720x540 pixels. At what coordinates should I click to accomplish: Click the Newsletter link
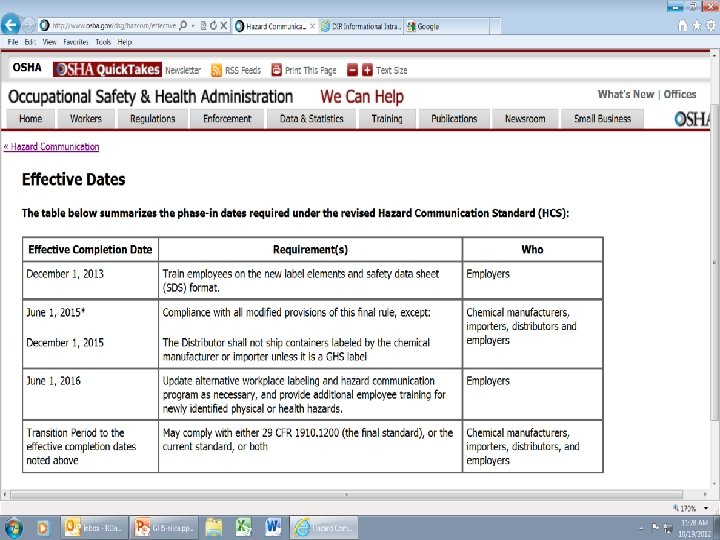pyautogui.click(x=183, y=70)
